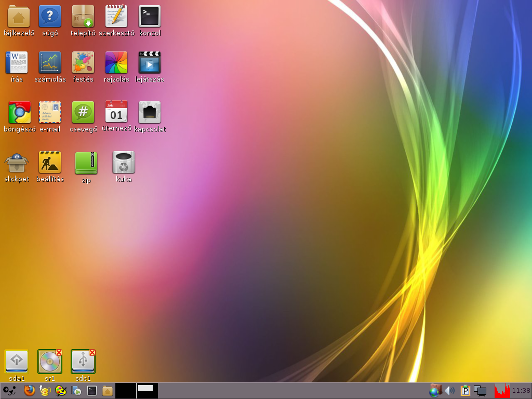Switch to the second virtual desktop pager

click(x=147, y=391)
